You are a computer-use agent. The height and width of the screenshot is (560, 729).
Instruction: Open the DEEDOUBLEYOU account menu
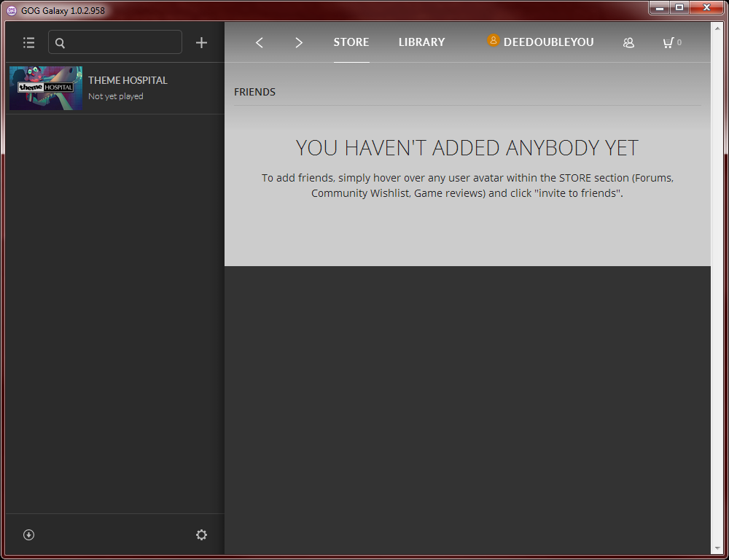pos(548,42)
